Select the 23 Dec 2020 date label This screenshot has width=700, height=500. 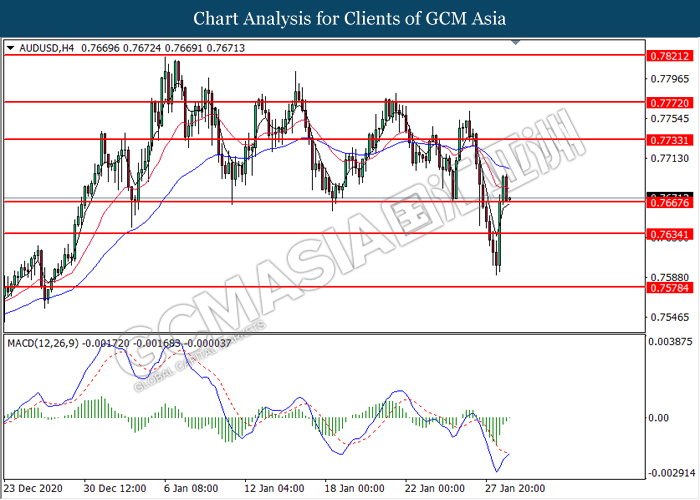click(x=32, y=490)
